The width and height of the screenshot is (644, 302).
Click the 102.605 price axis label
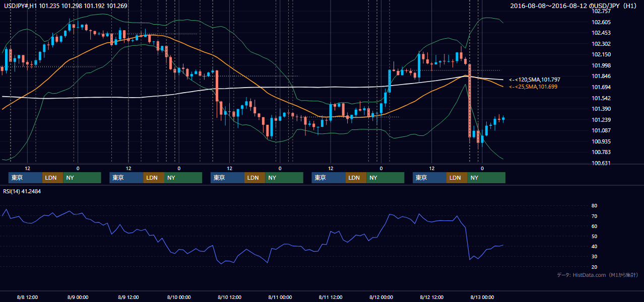pyautogui.click(x=601, y=22)
